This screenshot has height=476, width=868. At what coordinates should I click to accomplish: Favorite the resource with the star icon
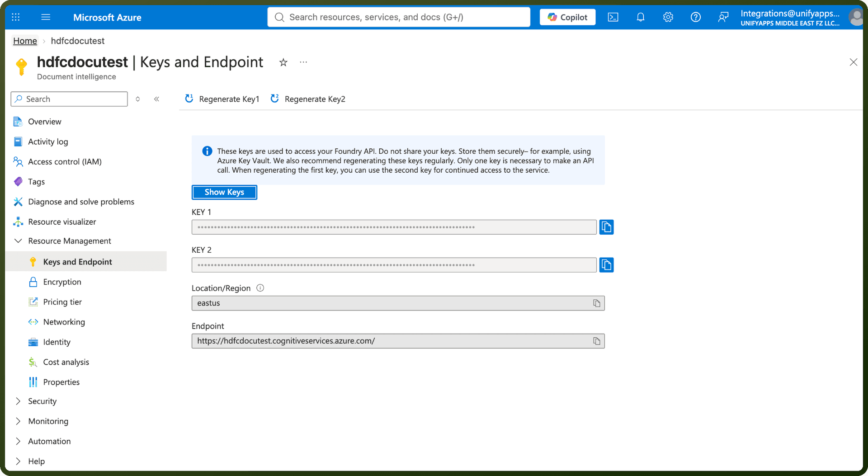pyautogui.click(x=283, y=62)
